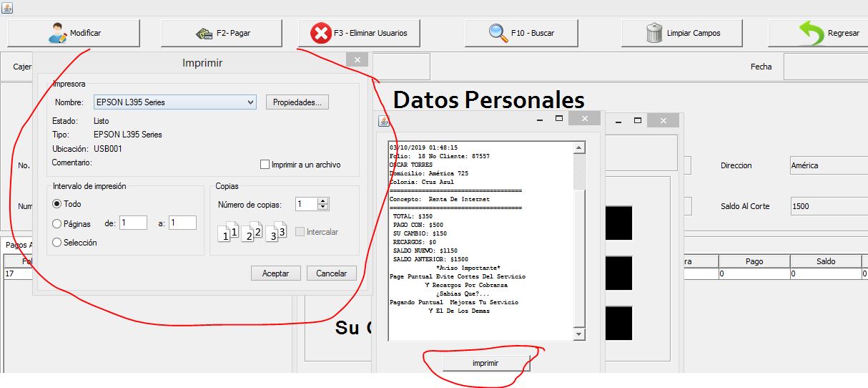Image resolution: width=868 pixels, height=388 pixels.
Task: Click the trash can Limpiar Campos icon
Action: tap(654, 33)
